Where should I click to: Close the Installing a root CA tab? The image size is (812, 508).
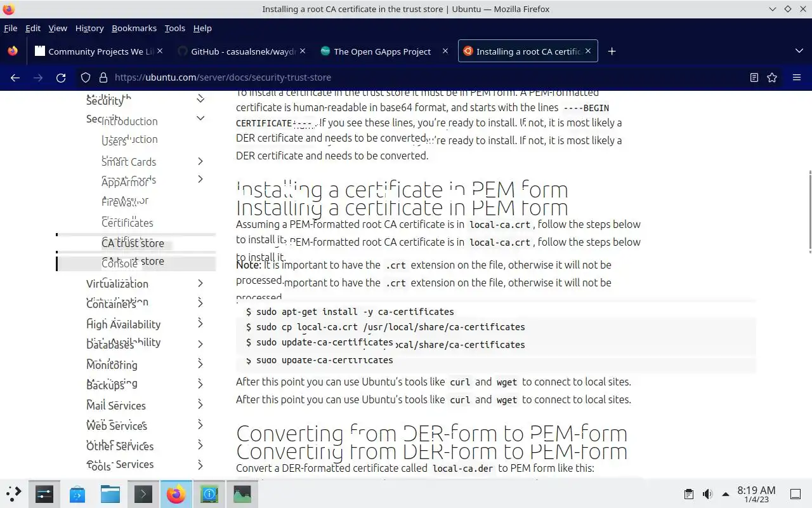pos(588,51)
